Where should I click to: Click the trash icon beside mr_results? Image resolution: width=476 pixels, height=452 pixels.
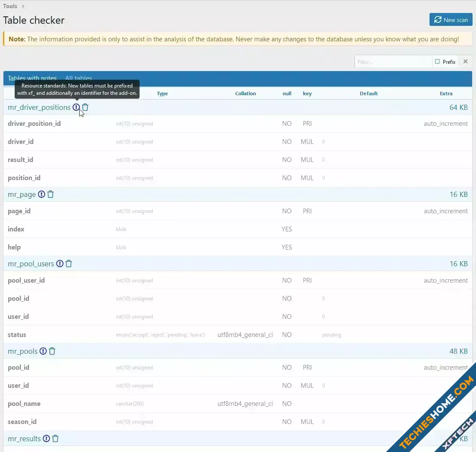click(x=55, y=439)
